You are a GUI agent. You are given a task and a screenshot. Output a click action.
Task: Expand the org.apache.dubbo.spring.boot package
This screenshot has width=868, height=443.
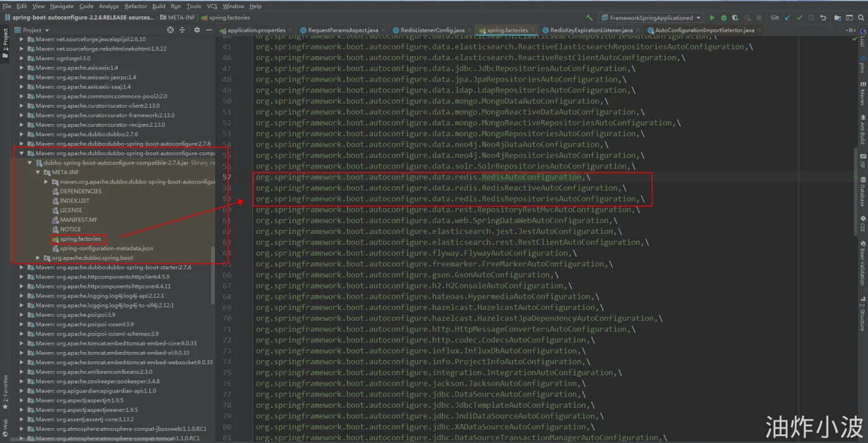click(x=38, y=257)
